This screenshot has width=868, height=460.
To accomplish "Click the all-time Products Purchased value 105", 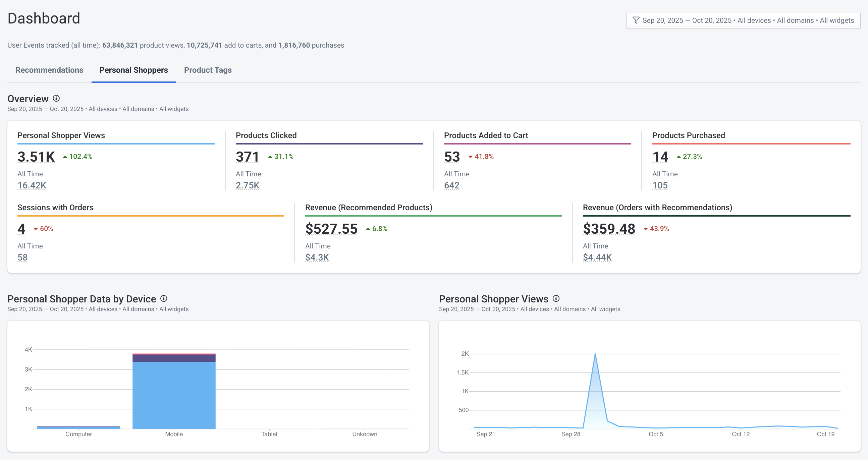I will 660,185.
